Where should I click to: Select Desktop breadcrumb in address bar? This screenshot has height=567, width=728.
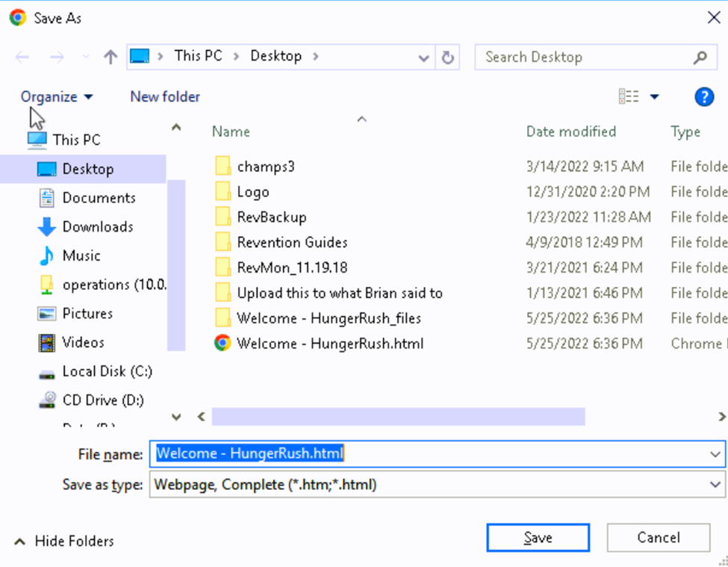(276, 56)
